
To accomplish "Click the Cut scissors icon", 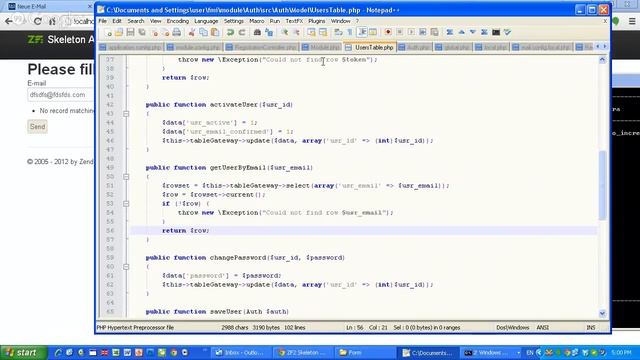I will pos(191,32).
